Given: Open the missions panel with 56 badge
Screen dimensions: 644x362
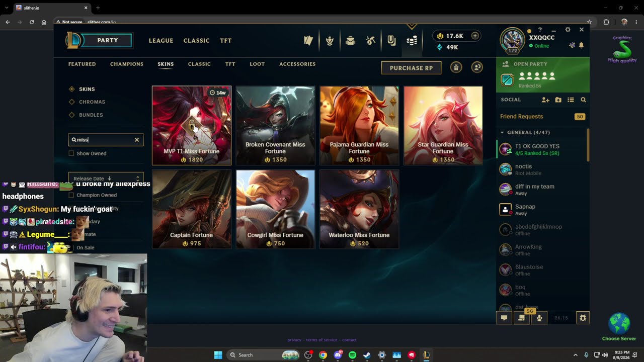Looking at the screenshot, I should [522, 318].
